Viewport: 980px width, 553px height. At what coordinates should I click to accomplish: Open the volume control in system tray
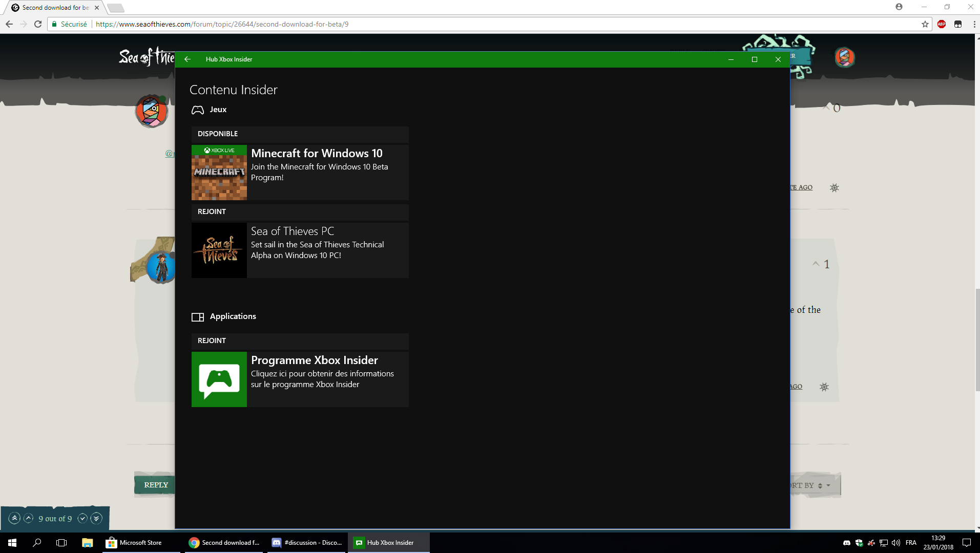896,543
